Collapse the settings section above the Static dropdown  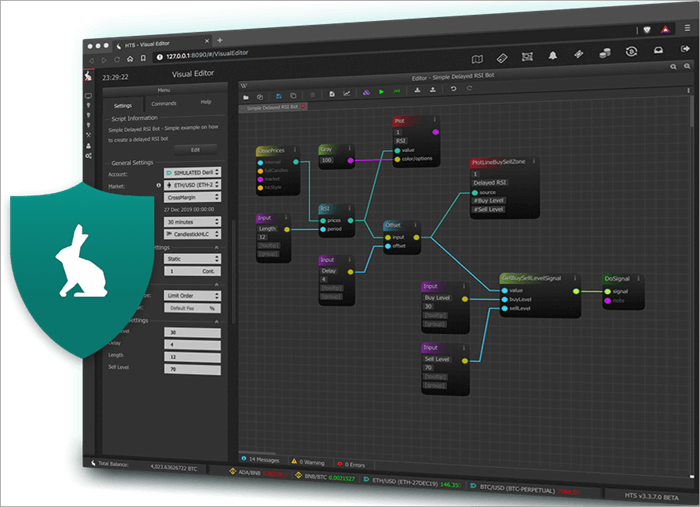(x=217, y=247)
